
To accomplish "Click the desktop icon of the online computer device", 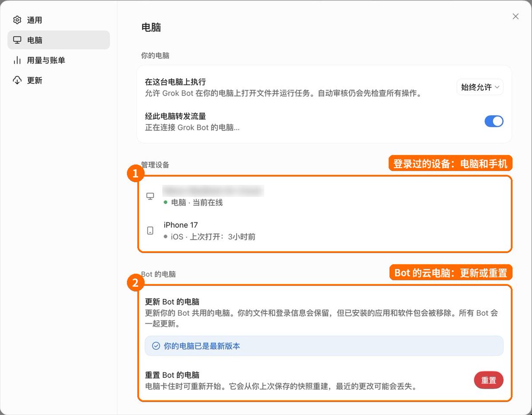I will (150, 196).
